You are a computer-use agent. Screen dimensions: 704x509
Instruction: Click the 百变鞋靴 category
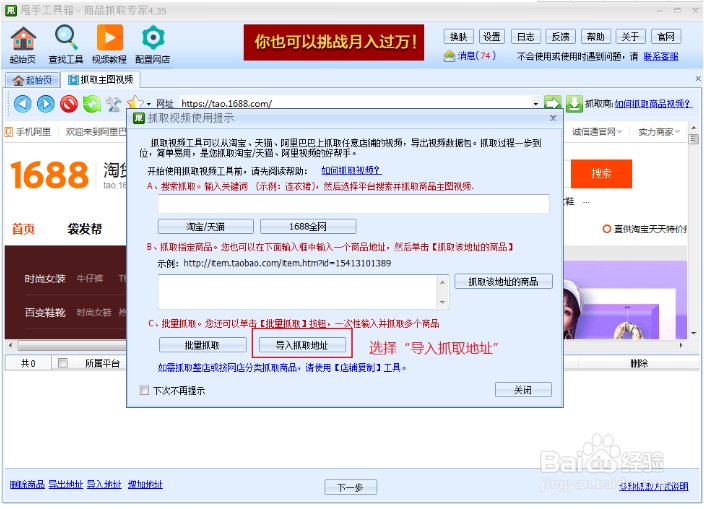click(45, 312)
